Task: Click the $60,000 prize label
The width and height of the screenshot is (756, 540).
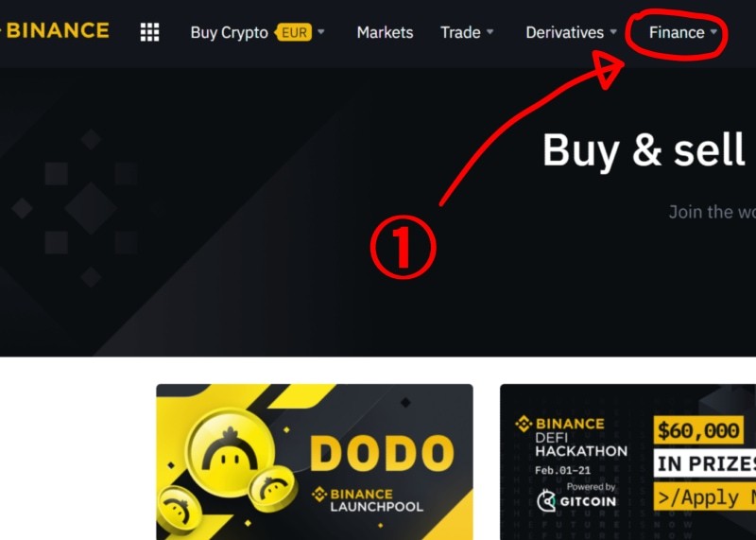Action: pyautogui.click(x=698, y=430)
